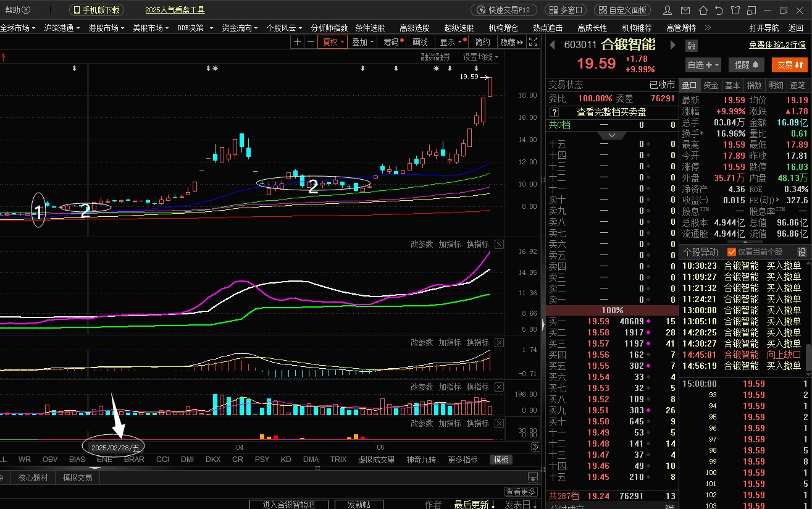Open the 多窗口 multi-window layout
The image size is (812, 509).
pyautogui.click(x=566, y=10)
